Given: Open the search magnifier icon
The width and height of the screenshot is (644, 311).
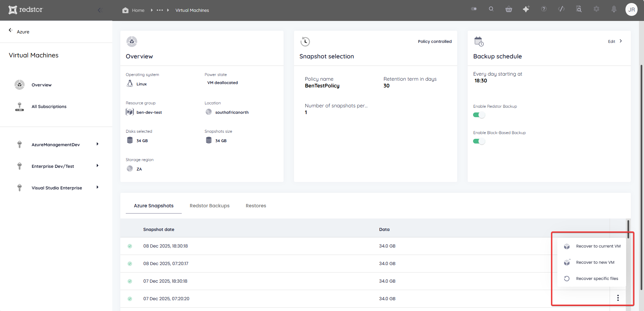Looking at the screenshot, I should pos(491,9).
